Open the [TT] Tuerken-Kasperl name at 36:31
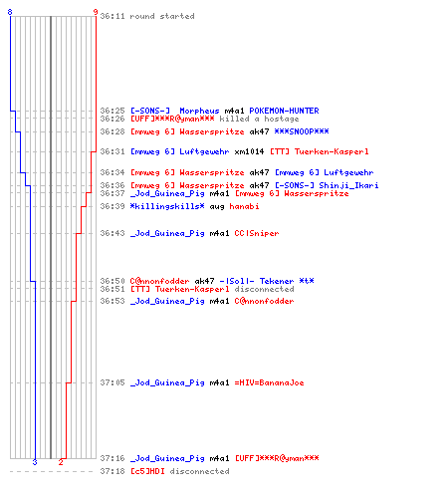 click(x=319, y=151)
